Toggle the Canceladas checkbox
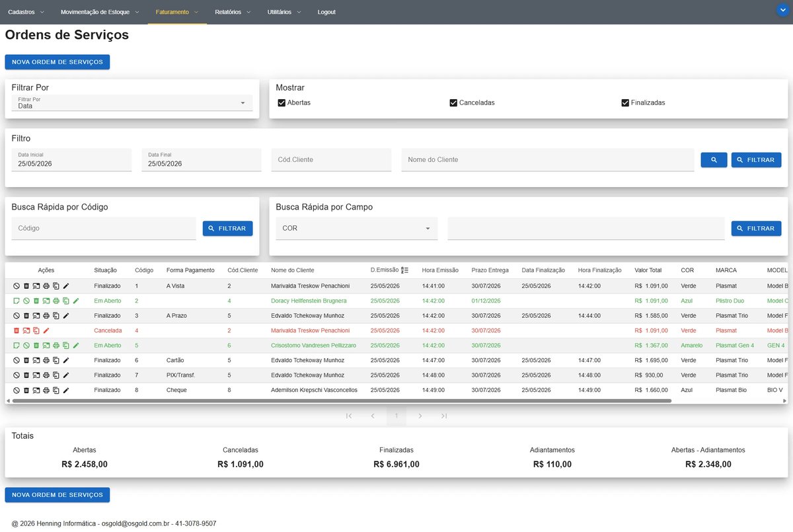793x532 pixels. pos(453,103)
